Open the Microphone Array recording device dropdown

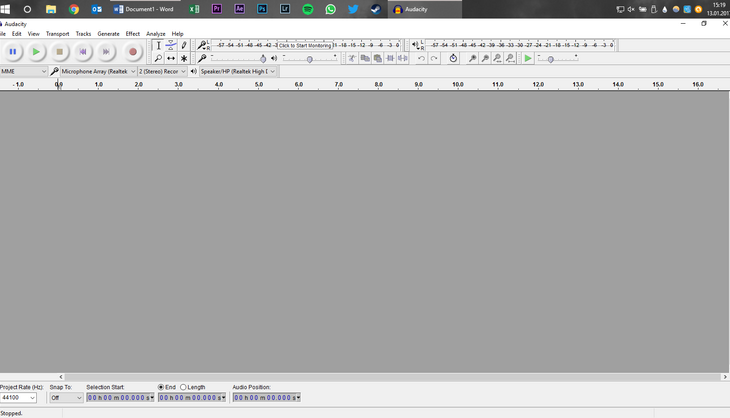[98, 71]
